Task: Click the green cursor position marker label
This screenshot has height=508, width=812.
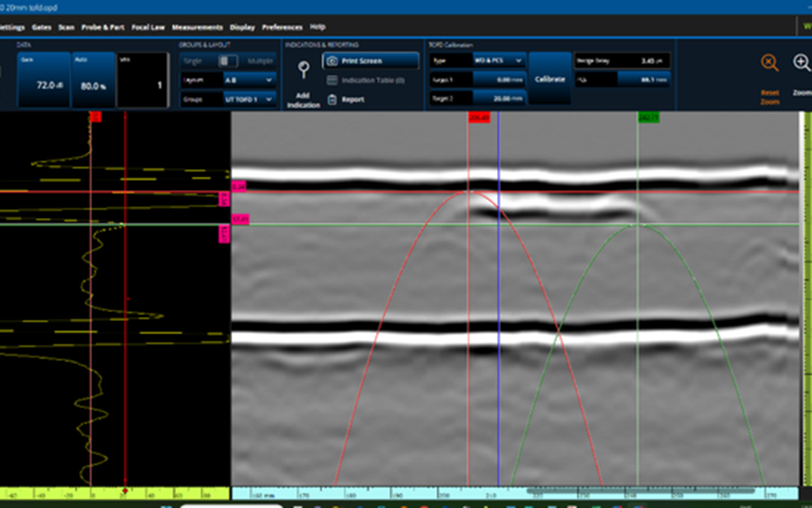Action: (x=648, y=118)
